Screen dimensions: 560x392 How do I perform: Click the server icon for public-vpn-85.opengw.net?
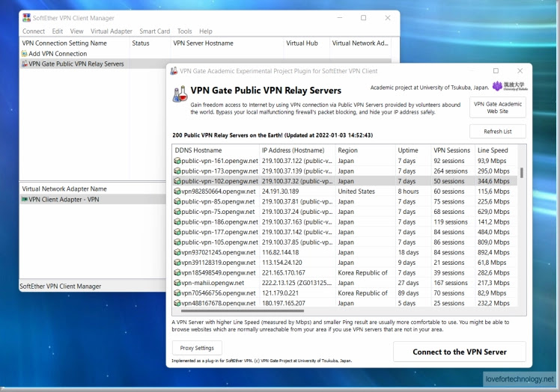click(x=177, y=201)
